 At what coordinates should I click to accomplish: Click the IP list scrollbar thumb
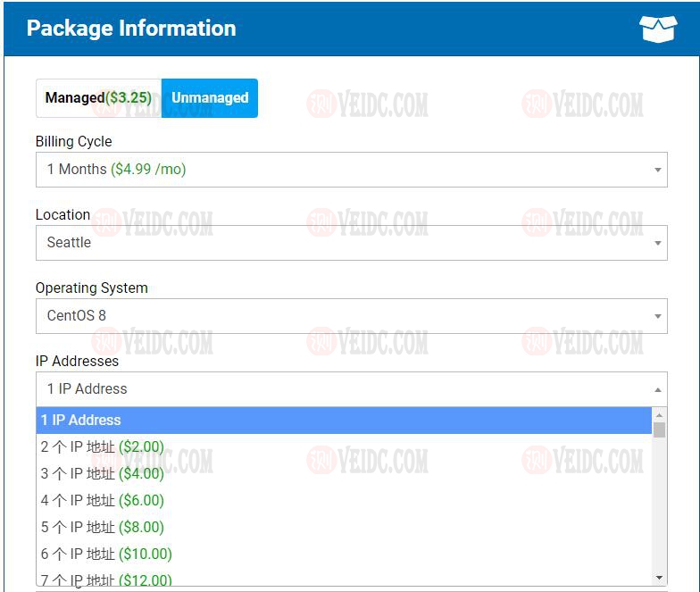point(660,430)
